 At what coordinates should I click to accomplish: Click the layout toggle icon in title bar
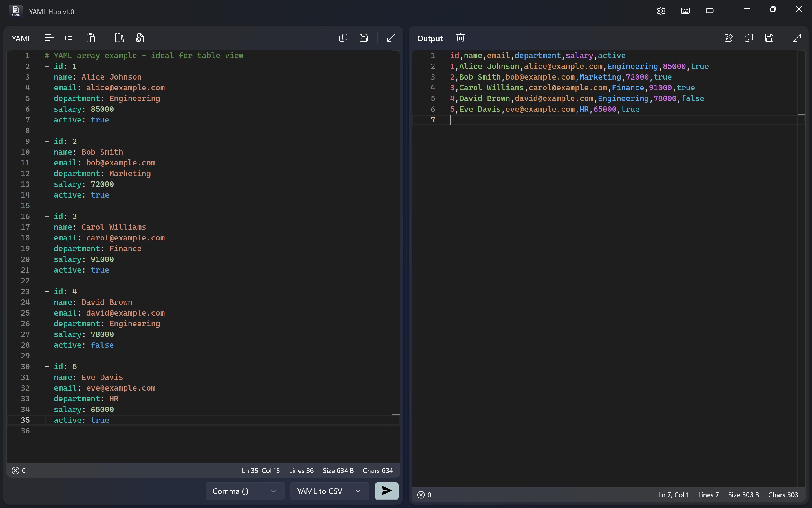710,11
